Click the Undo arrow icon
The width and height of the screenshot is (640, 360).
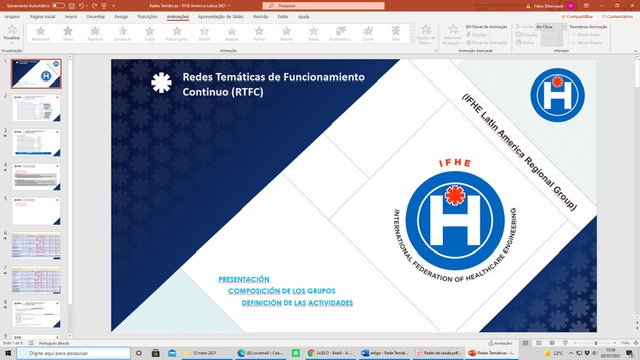[81, 6]
